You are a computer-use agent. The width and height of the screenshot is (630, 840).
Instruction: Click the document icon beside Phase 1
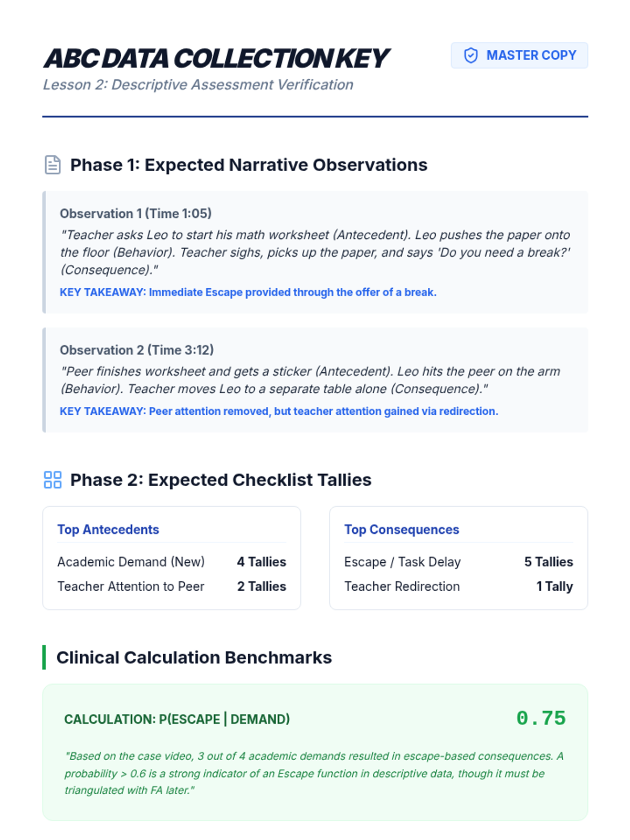click(52, 165)
